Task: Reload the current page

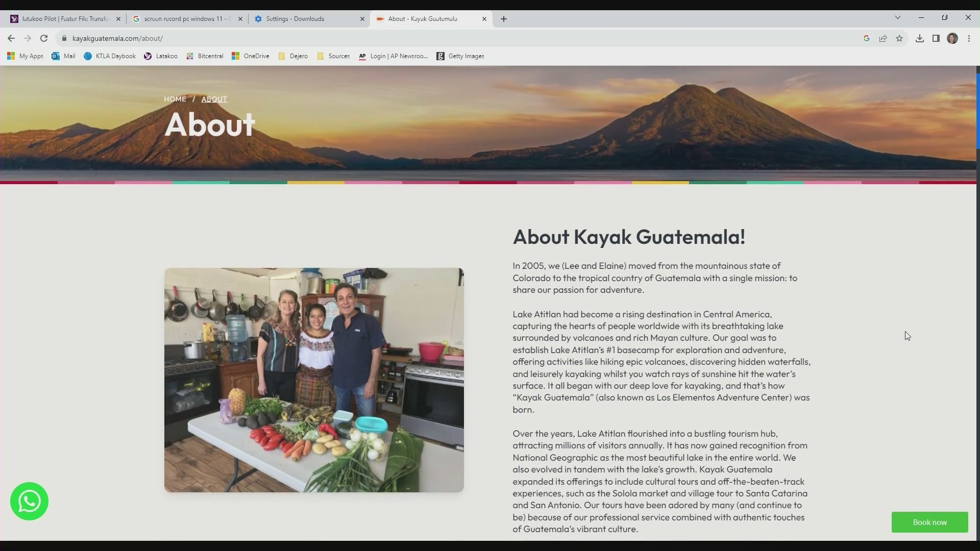Action: click(44, 38)
